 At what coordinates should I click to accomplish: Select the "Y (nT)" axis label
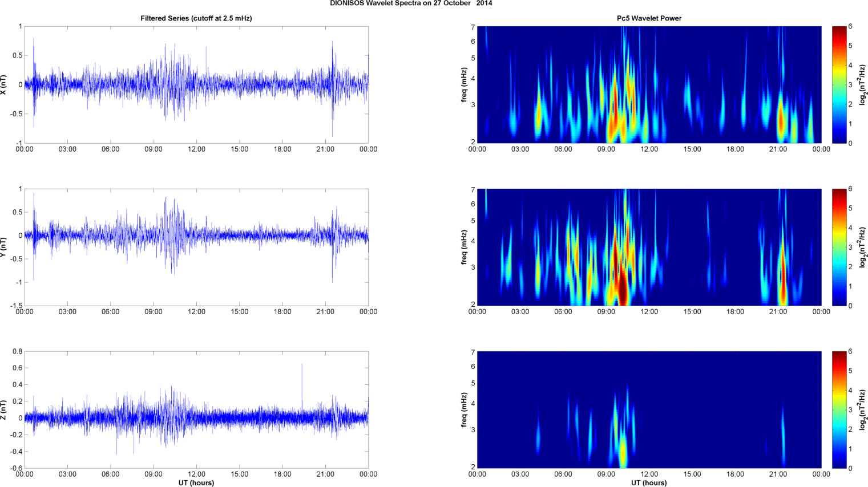[x=4, y=247]
